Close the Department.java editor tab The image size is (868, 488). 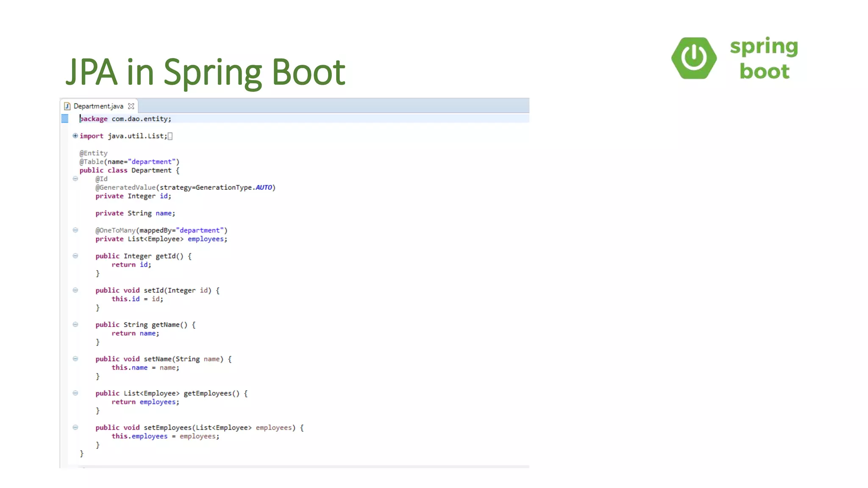coord(131,106)
